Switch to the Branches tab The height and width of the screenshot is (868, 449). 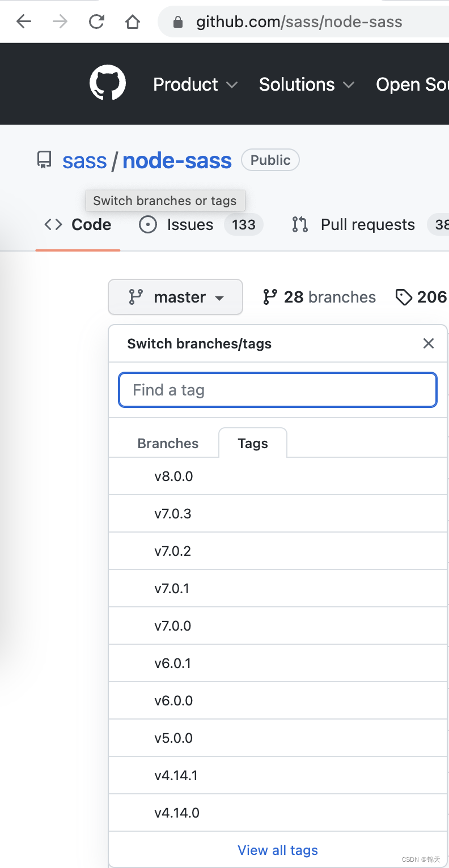pos(168,443)
